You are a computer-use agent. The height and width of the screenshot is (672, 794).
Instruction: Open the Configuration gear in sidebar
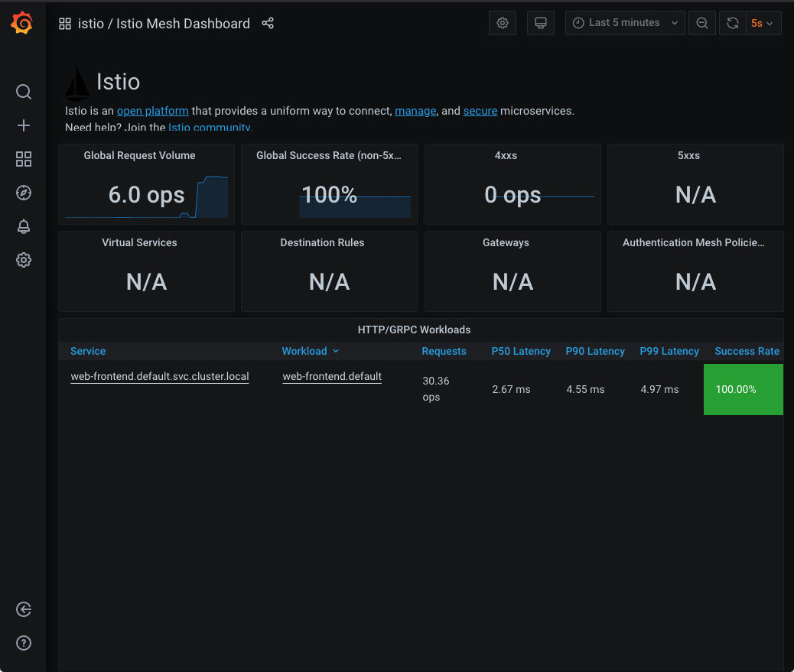pos(24,260)
